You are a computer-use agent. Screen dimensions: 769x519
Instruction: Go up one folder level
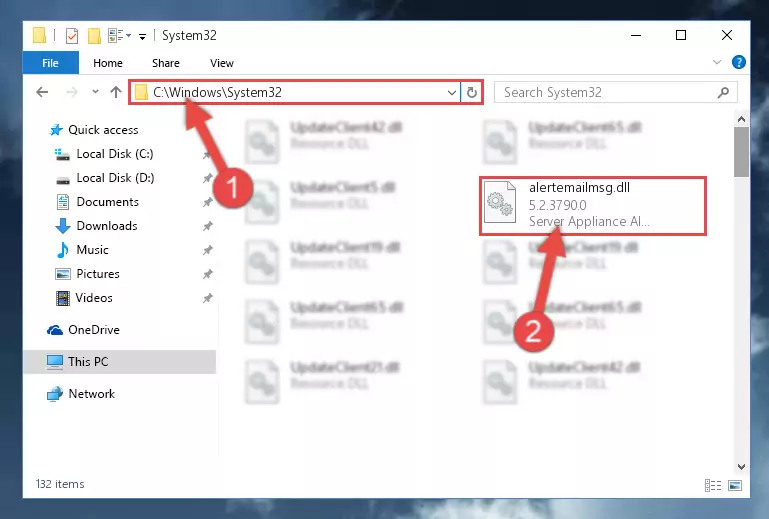(116, 92)
